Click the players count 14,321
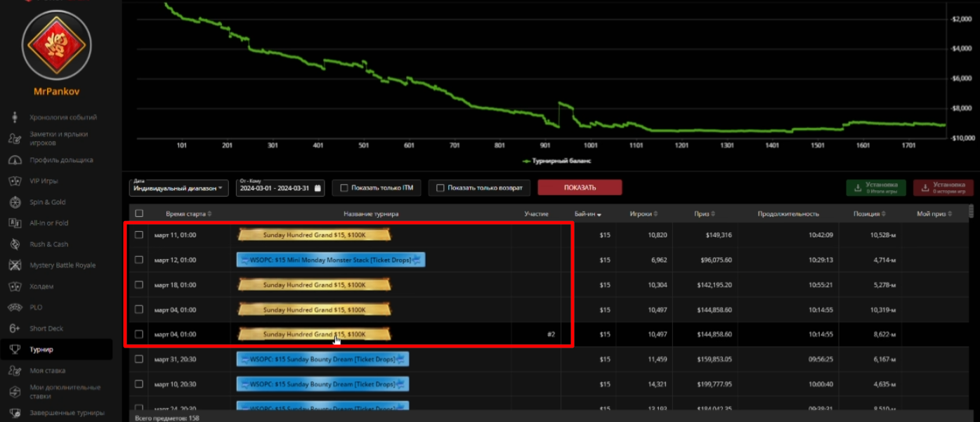 (x=658, y=384)
